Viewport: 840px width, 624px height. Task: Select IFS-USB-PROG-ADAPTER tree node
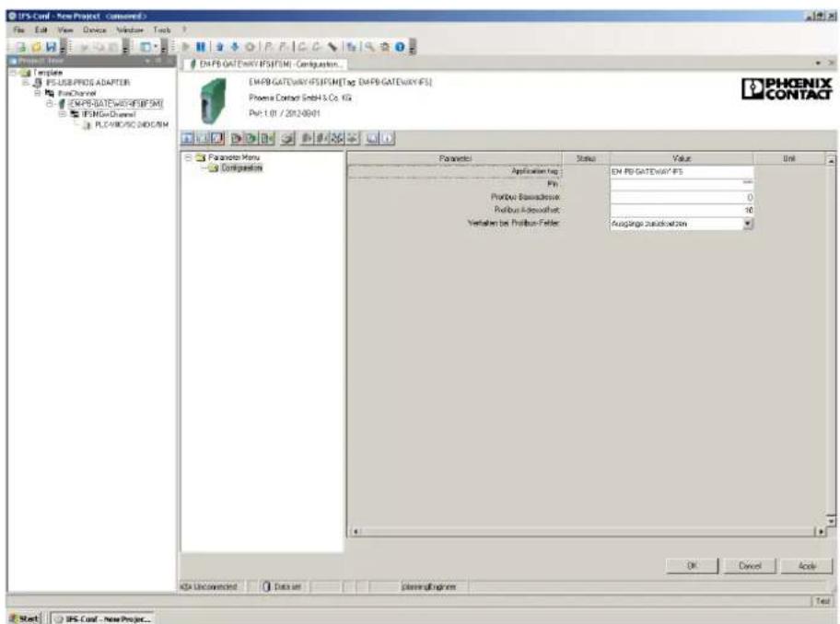87,83
